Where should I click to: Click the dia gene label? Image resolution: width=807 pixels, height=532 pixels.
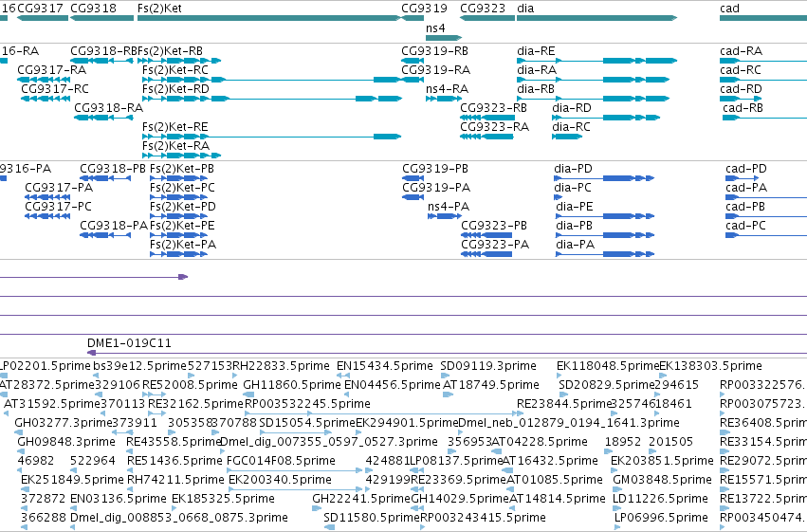[525, 9]
